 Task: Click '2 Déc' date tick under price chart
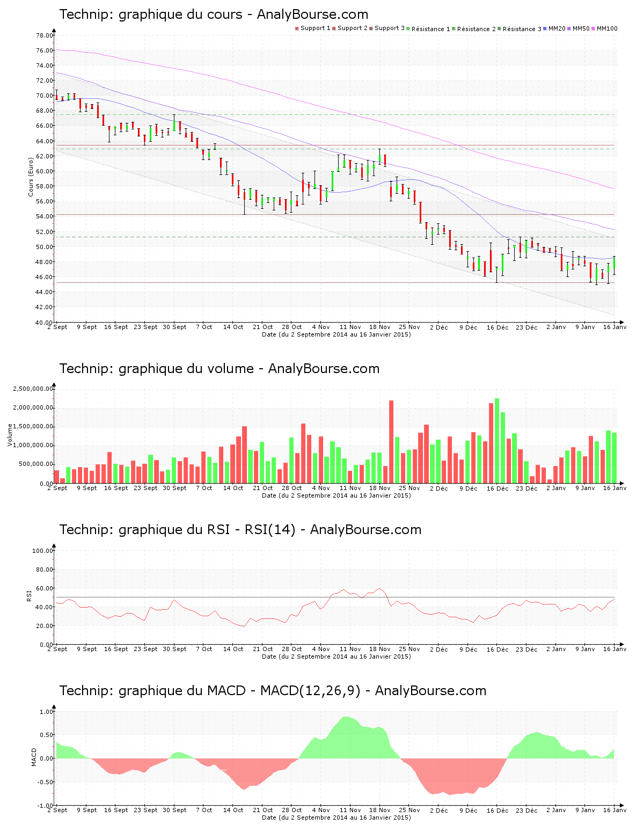(x=438, y=327)
